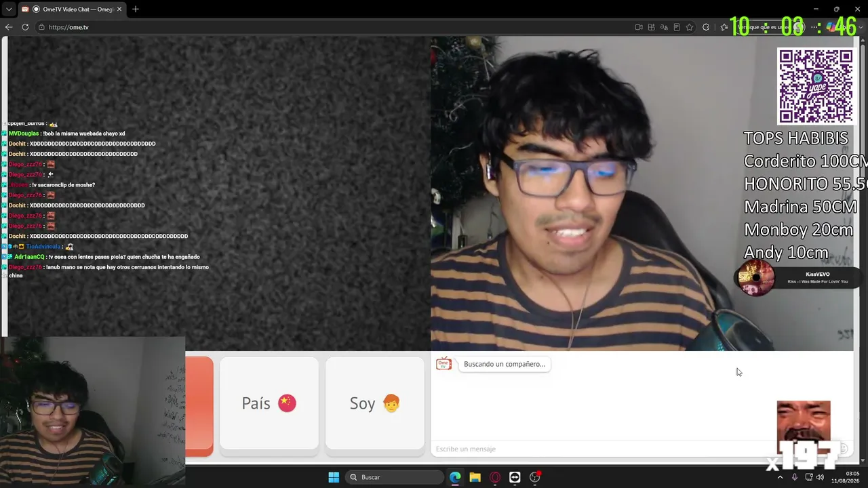Open the Windows Start menu
868x488 pixels.
pos(334,477)
